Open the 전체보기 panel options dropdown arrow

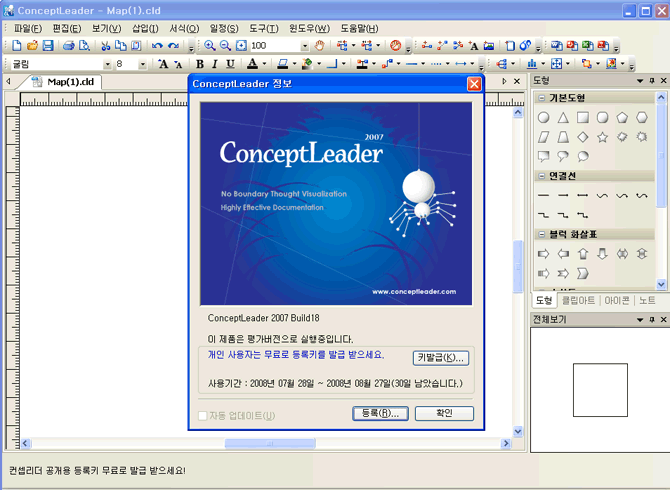[640, 320]
